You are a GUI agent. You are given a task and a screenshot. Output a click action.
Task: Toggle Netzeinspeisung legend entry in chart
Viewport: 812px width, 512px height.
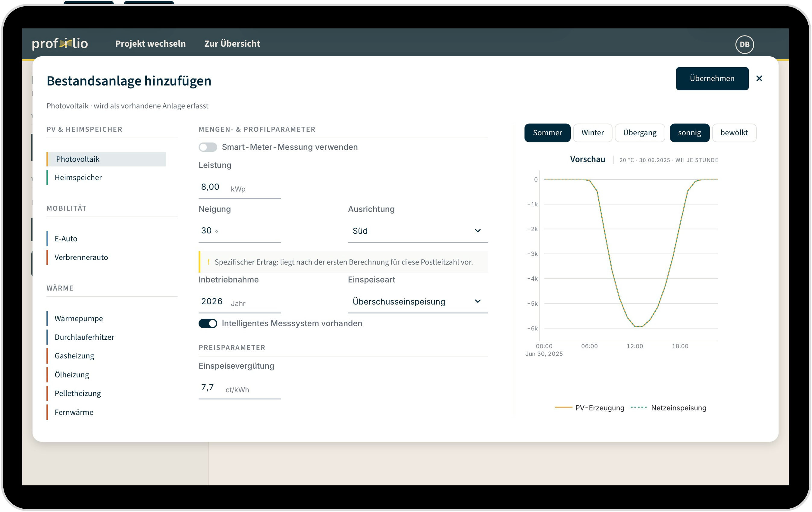[x=668, y=408]
